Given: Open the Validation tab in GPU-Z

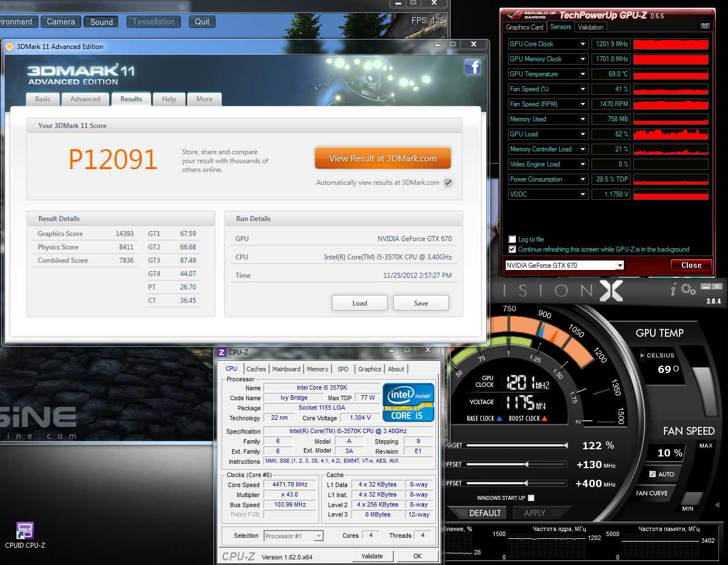Looking at the screenshot, I should click(x=590, y=27).
